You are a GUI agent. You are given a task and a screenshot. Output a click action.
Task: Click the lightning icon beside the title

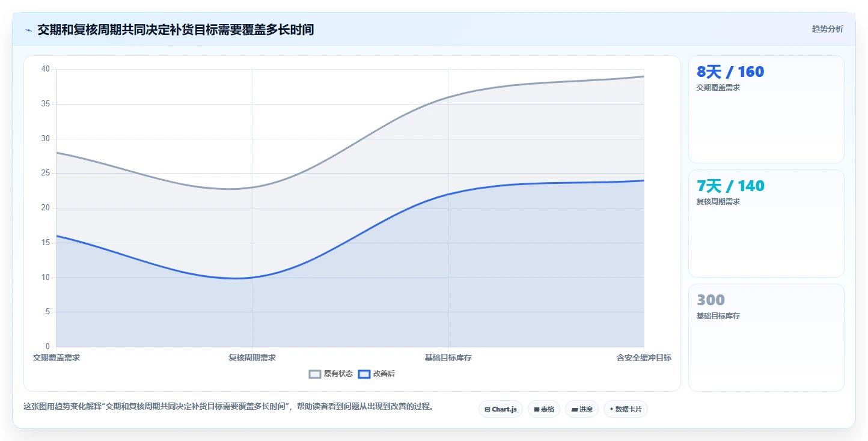[x=28, y=29]
